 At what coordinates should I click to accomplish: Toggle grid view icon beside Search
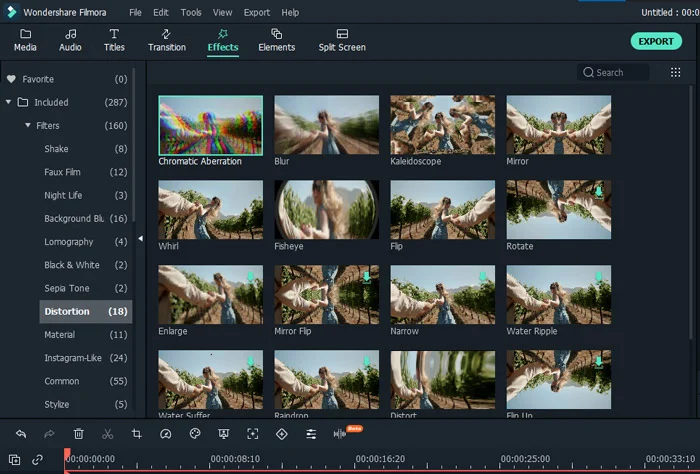(x=675, y=72)
